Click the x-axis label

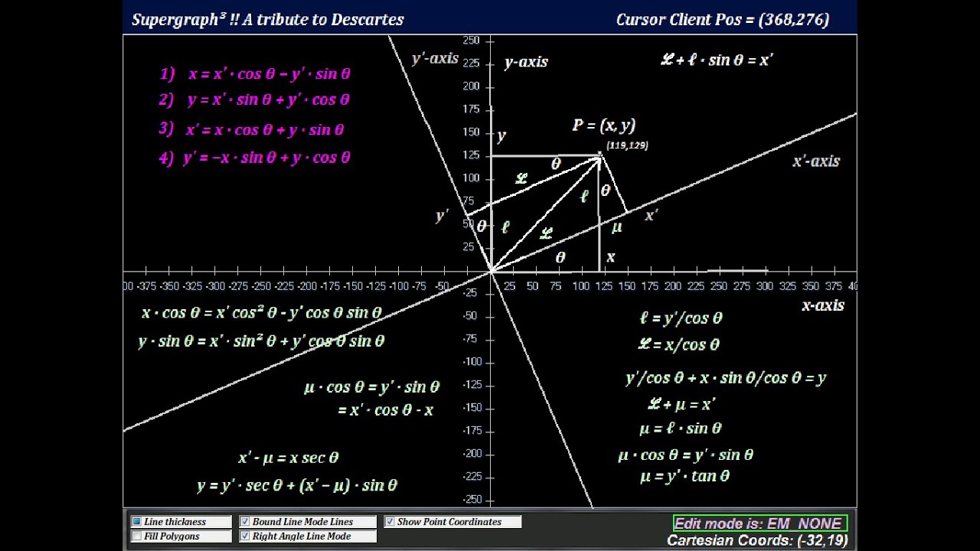pyautogui.click(x=823, y=305)
